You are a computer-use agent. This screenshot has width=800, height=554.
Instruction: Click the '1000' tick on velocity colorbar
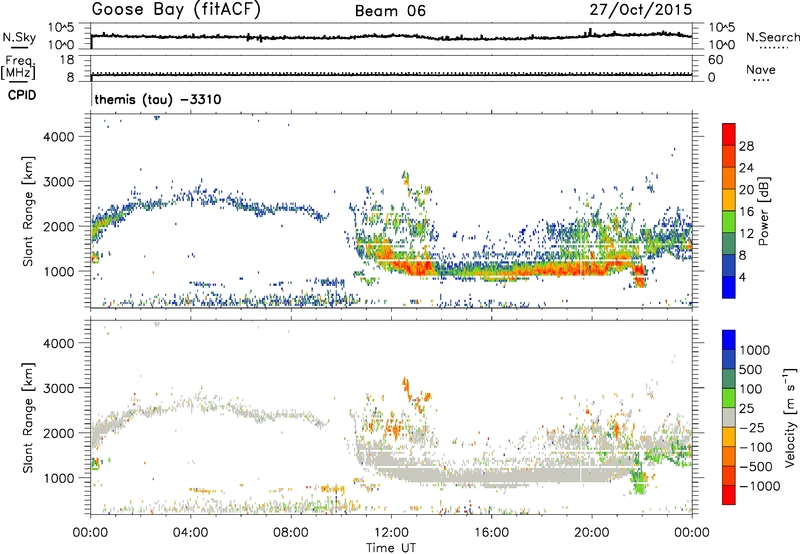coord(754,350)
